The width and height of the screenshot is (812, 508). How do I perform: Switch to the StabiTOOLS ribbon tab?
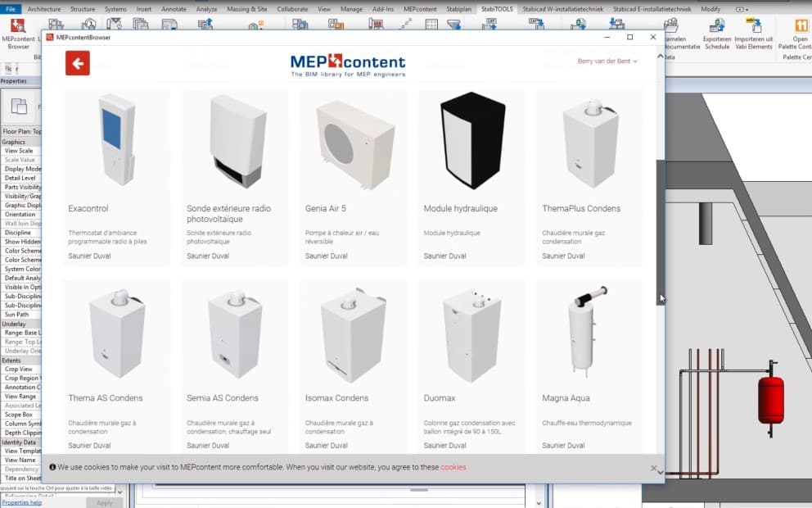click(498, 9)
